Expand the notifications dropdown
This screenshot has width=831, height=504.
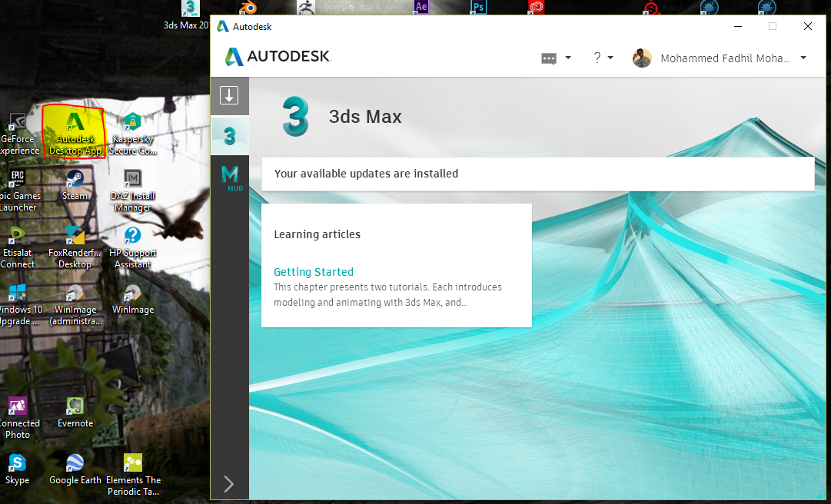click(557, 58)
